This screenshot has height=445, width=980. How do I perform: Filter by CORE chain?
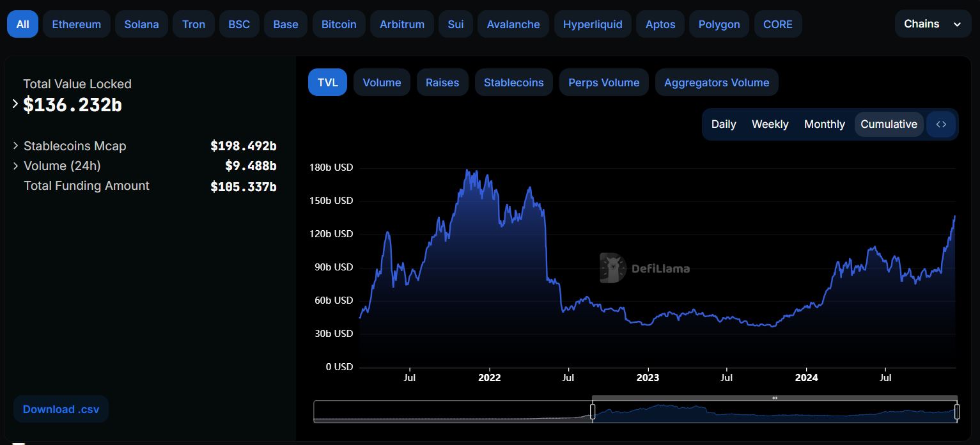click(x=778, y=24)
